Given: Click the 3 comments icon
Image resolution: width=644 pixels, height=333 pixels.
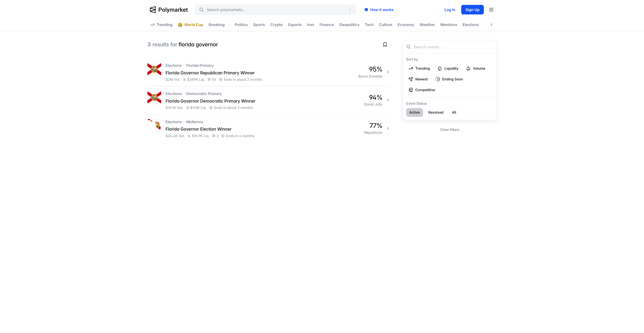Looking at the screenshot, I should (x=213, y=136).
